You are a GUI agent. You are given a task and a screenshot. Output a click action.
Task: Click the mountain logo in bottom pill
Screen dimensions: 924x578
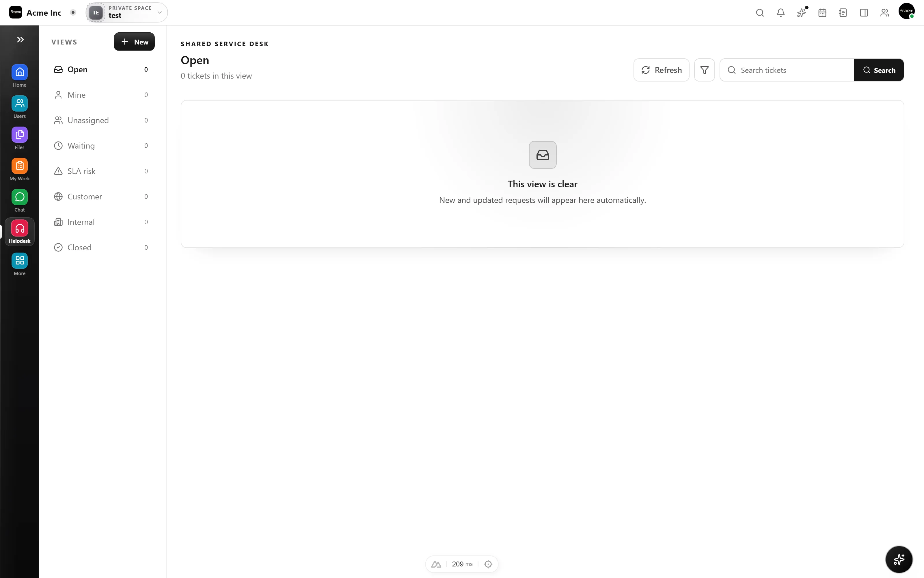(x=436, y=564)
